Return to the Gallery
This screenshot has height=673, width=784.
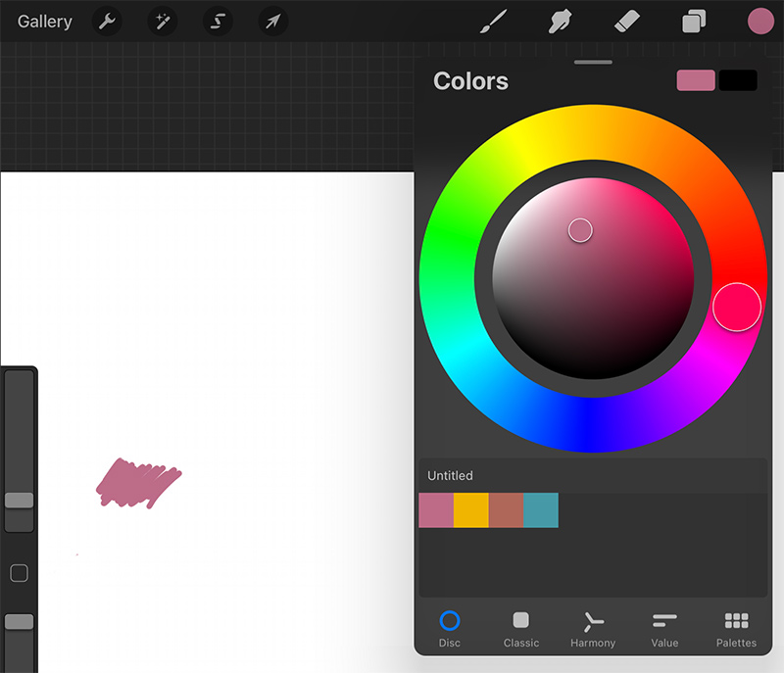click(x=45, y=22)
